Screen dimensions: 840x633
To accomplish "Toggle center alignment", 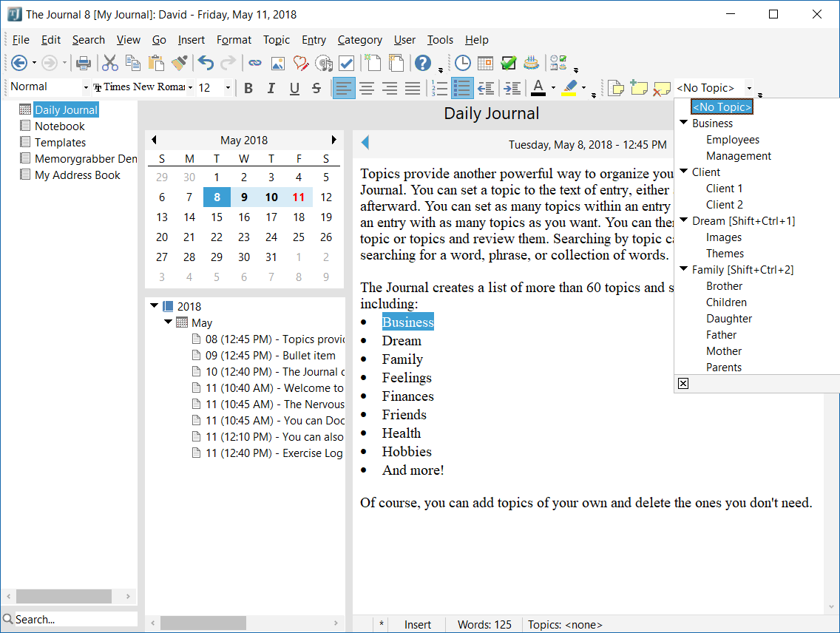I will tap(367, 88).
